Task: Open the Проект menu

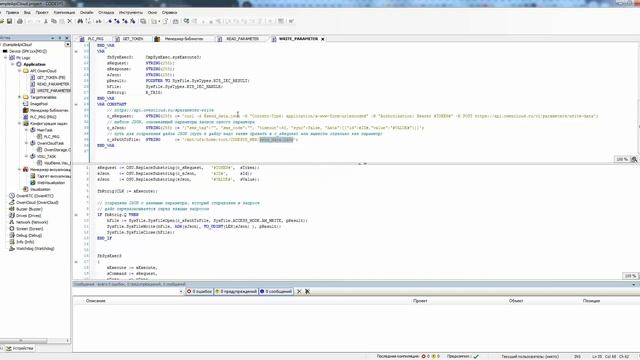Action: point(42,13)
